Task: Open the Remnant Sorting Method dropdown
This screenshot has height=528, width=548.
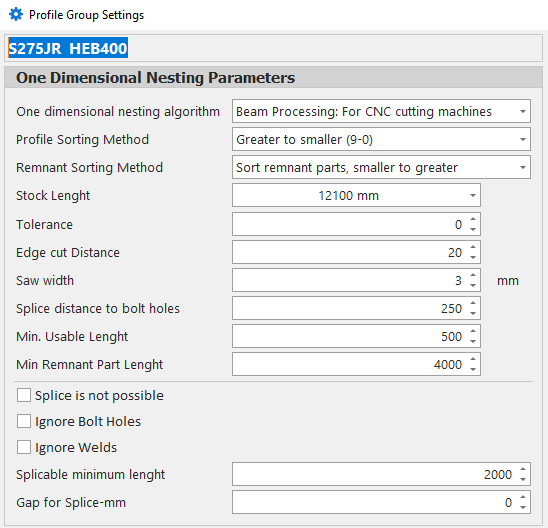Action: point(381,167)
